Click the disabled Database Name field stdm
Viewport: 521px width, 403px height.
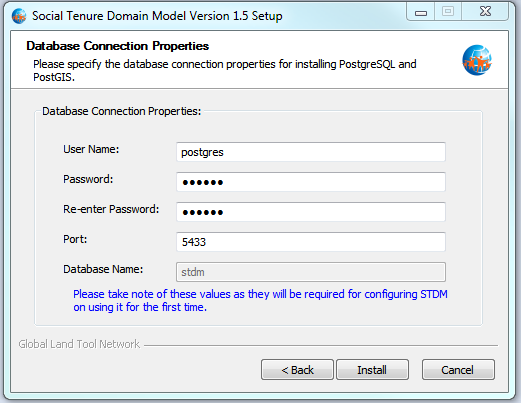coord(311,272)
